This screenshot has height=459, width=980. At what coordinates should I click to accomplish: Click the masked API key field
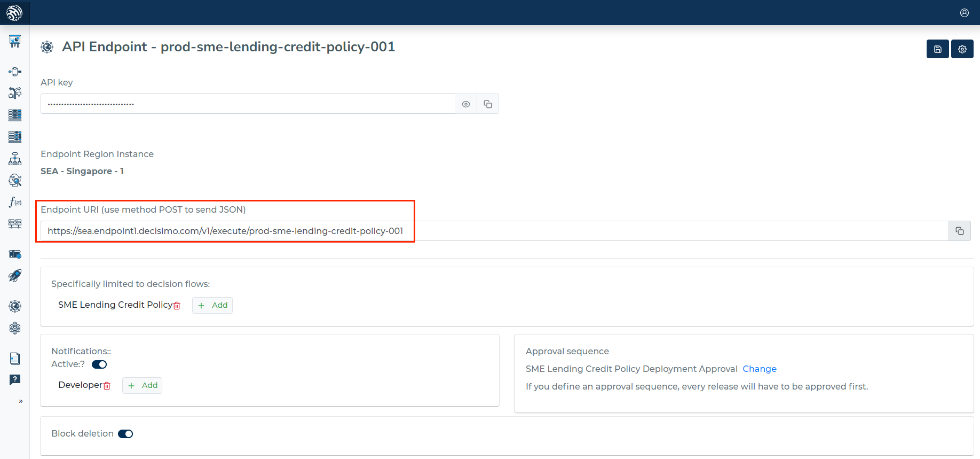click(x=248, y=104)
